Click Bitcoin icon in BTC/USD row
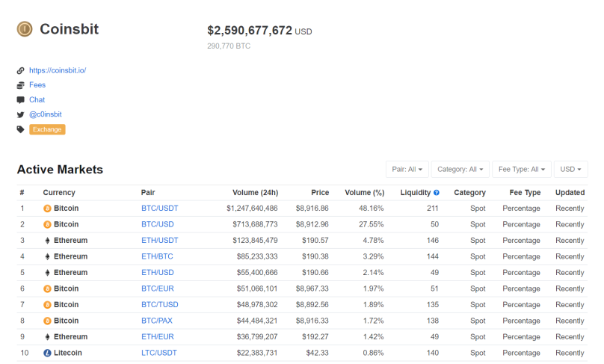Screen dimensions: 604x364 (47, 224)
